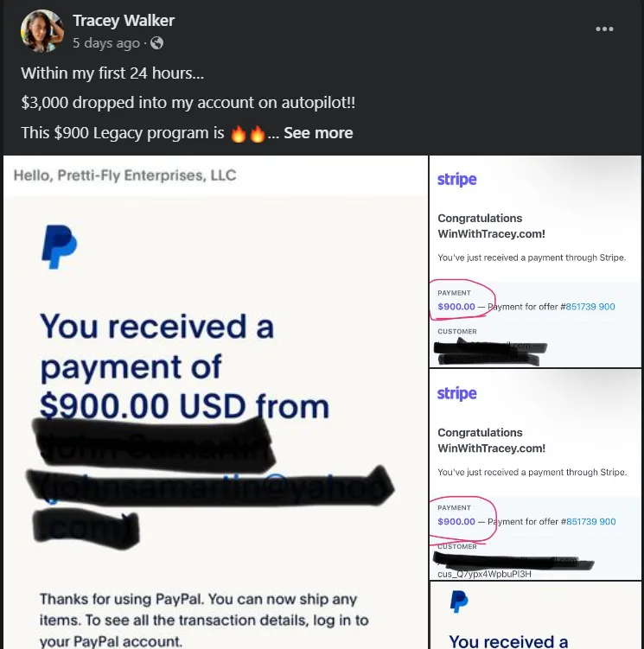644x649 pixels.
Task: Click the circled $900.00 in second Stripe receipt
Action: point(456,521)
